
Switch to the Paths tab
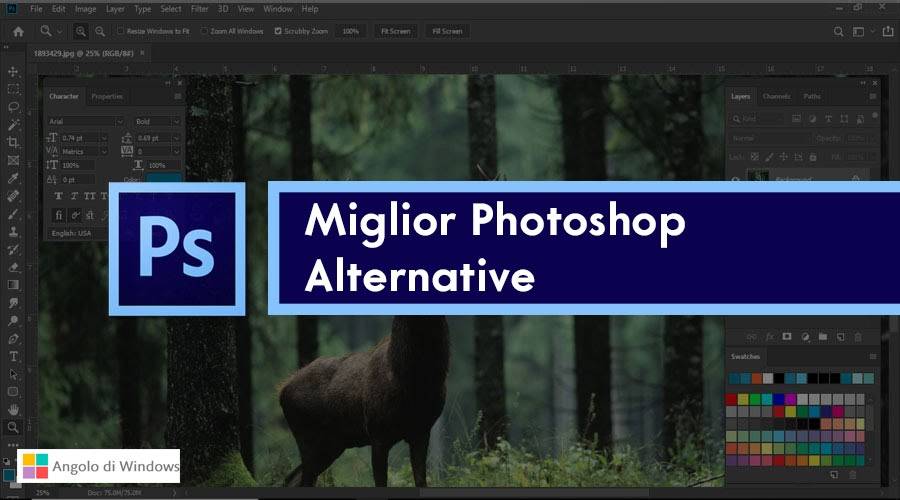point(812,96)
